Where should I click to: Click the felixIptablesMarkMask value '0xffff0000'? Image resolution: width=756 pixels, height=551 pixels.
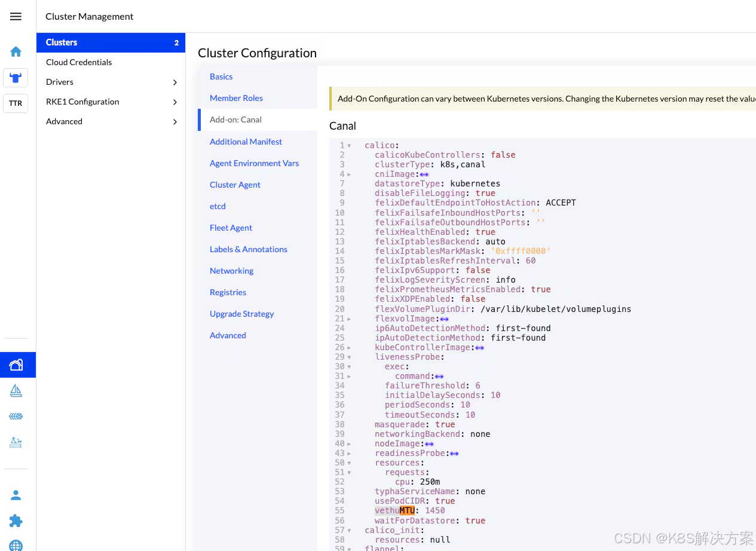point(521,251)
